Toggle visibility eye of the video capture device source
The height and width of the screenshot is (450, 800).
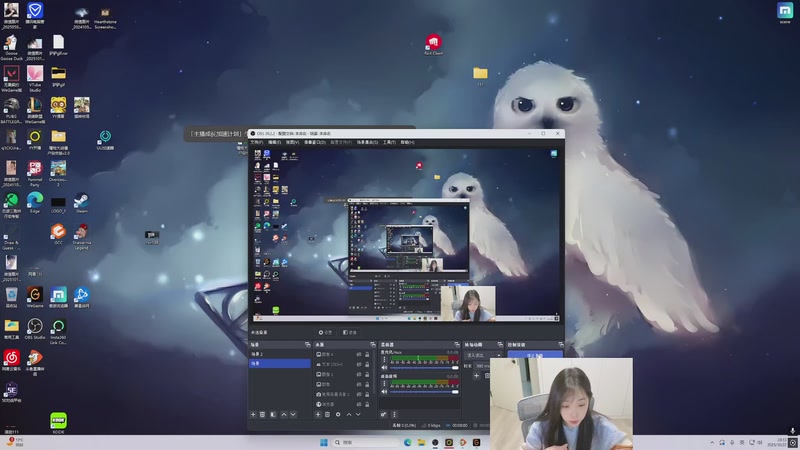(x=359, y=394)
